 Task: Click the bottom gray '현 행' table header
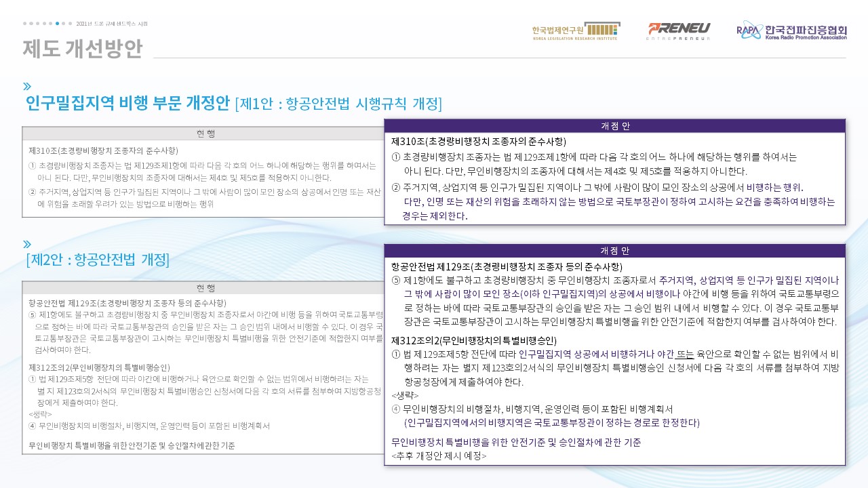tap(203, 287)
